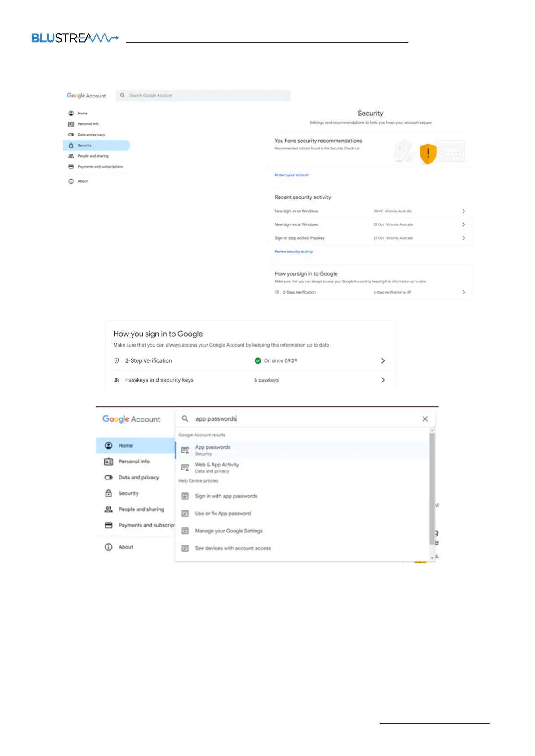Viewport: 535px width, 756px height.
Task: Click the People and sharing icon in lower sidebar
Action: click(108, 510)
